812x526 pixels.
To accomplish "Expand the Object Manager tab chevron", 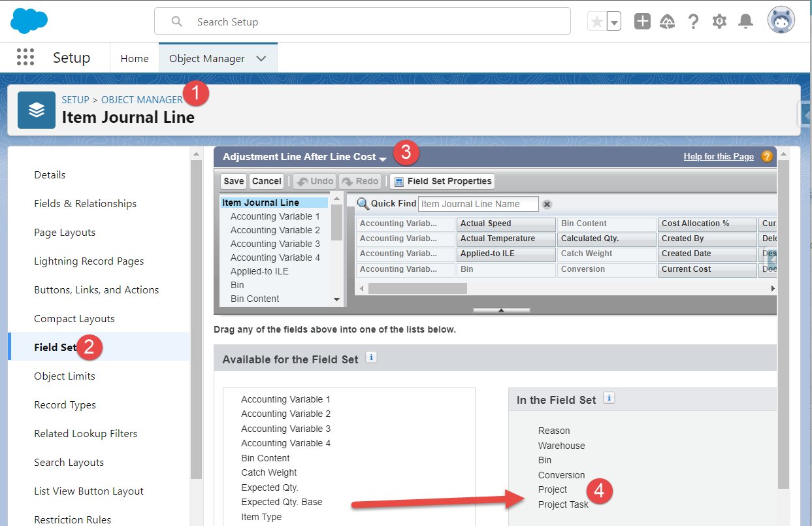I will tap(261, 58).
